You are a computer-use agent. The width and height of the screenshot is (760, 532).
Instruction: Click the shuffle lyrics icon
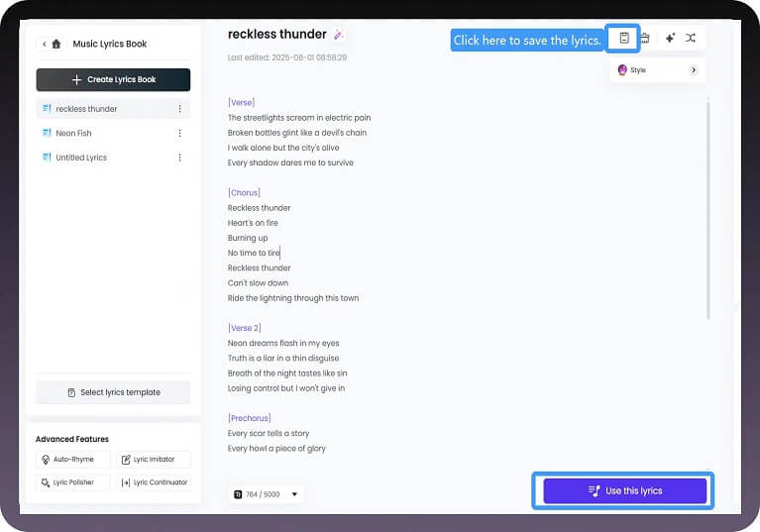pos(691,38)
